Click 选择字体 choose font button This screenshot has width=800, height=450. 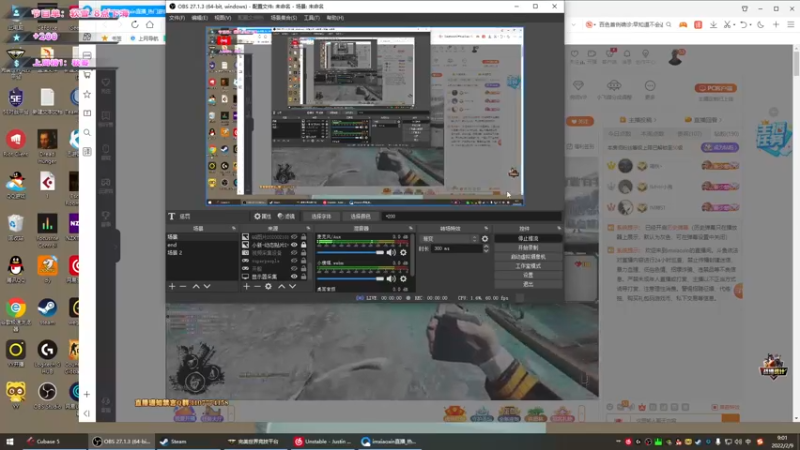[x=321, y=216]
